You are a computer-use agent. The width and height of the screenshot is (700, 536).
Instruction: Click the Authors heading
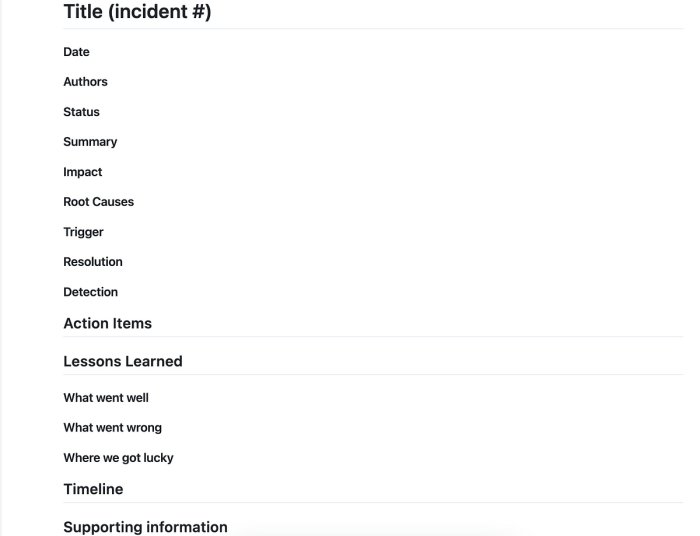click(x=85, y=82)
